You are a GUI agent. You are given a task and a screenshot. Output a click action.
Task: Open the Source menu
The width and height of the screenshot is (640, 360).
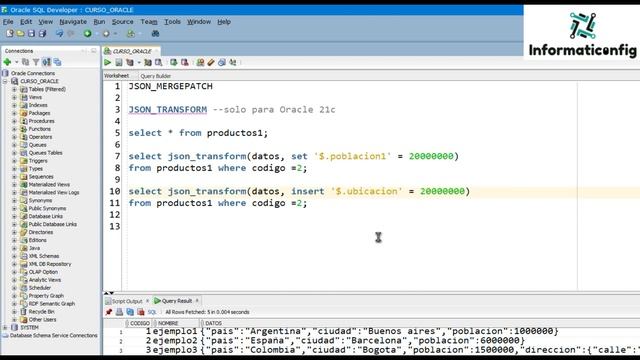tap(122, 22)
